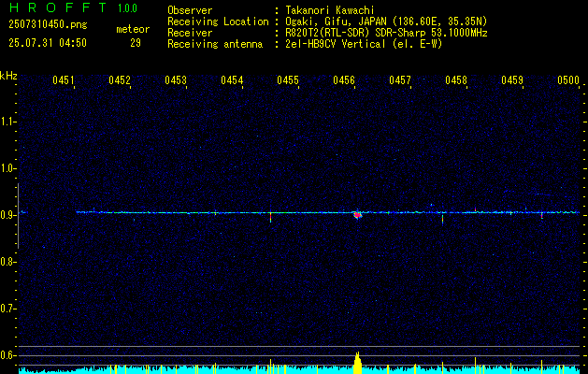Click the 0458 time marker
Viewport: 588px width, 374px height.
click(x=455, y=79)
